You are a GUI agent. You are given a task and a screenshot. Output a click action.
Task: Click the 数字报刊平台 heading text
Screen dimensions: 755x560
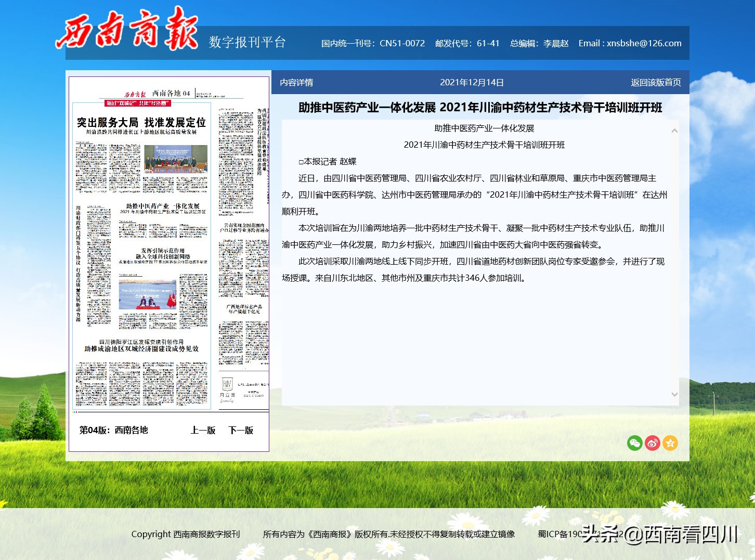point(248,42)
